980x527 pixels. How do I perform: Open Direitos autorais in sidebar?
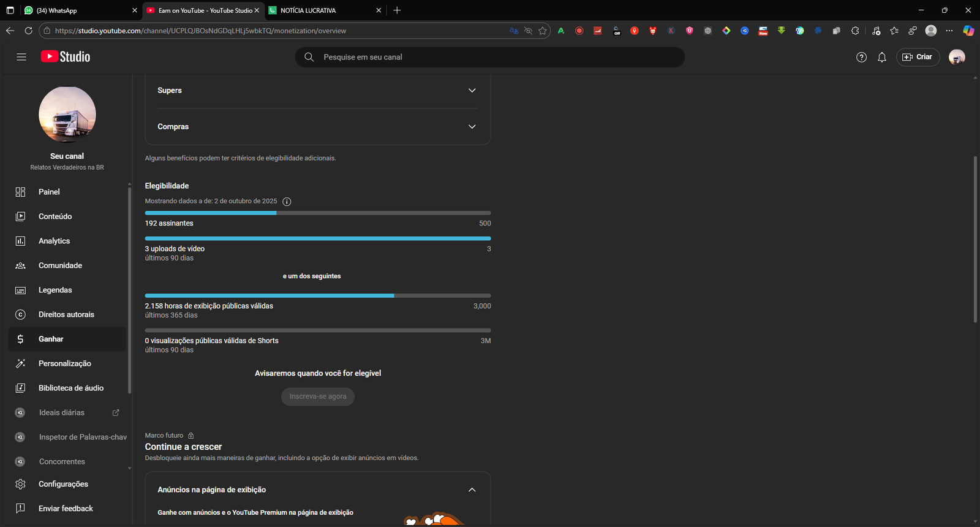click(x=66, y=314)
